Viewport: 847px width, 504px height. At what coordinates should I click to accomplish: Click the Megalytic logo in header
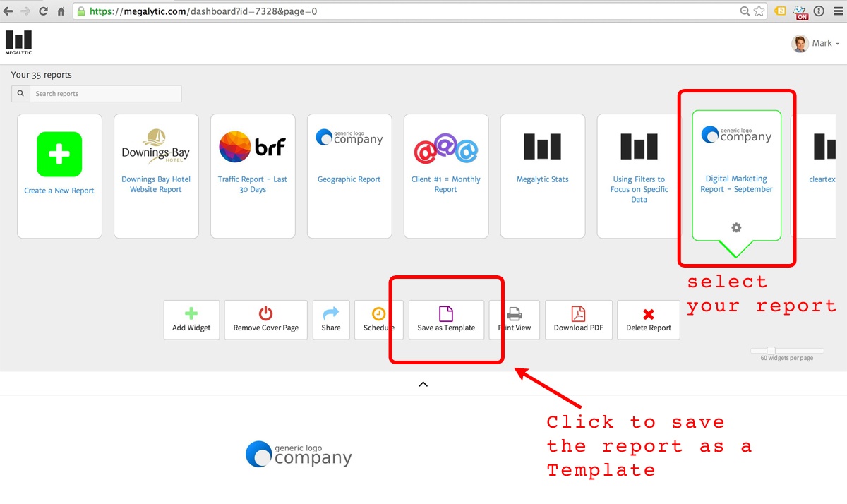[18, 42]
